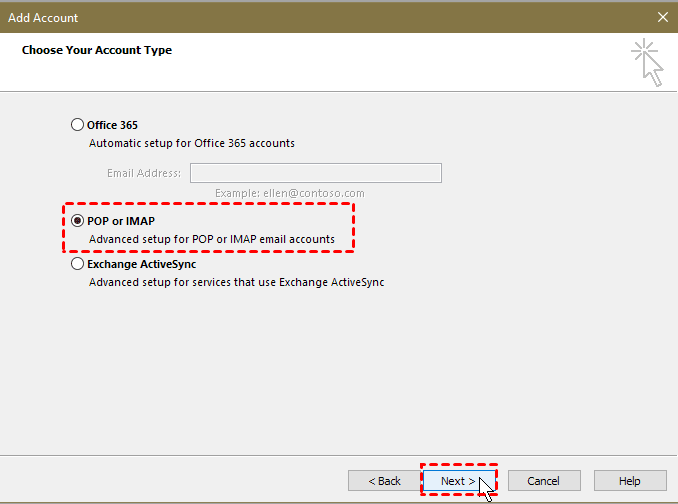678x504 pixels.
Task: Proceed by clicking the Next button
Action: coord(459,481)
